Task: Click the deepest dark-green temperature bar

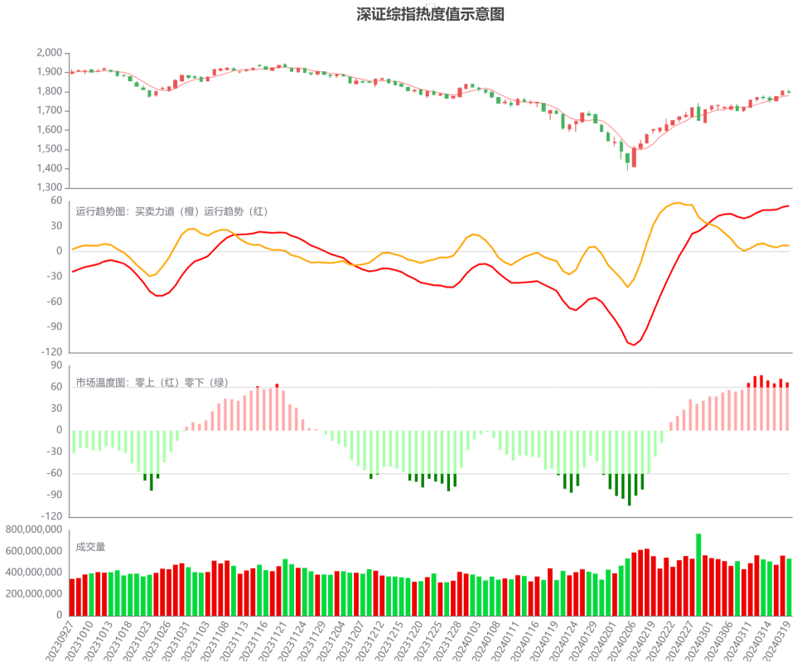Action: click(x=629, y=490)
